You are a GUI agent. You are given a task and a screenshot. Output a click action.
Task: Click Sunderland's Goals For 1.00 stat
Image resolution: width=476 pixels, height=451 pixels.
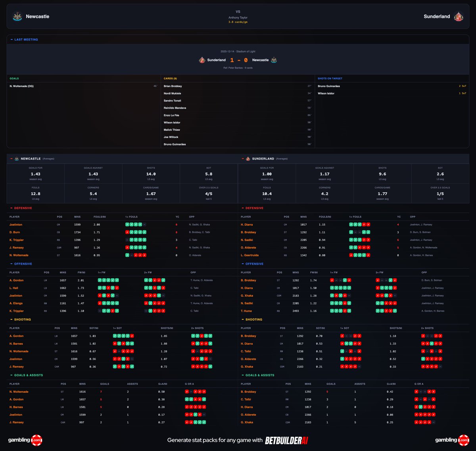tap(267, 174)
